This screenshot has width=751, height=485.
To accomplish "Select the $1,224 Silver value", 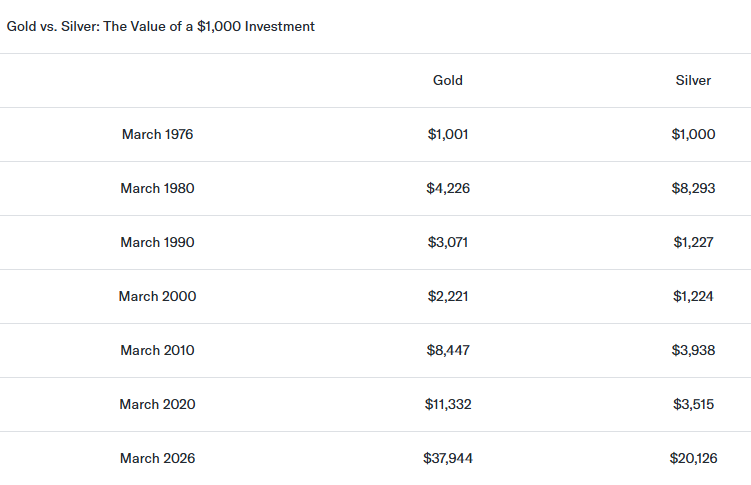I will 694,296.
